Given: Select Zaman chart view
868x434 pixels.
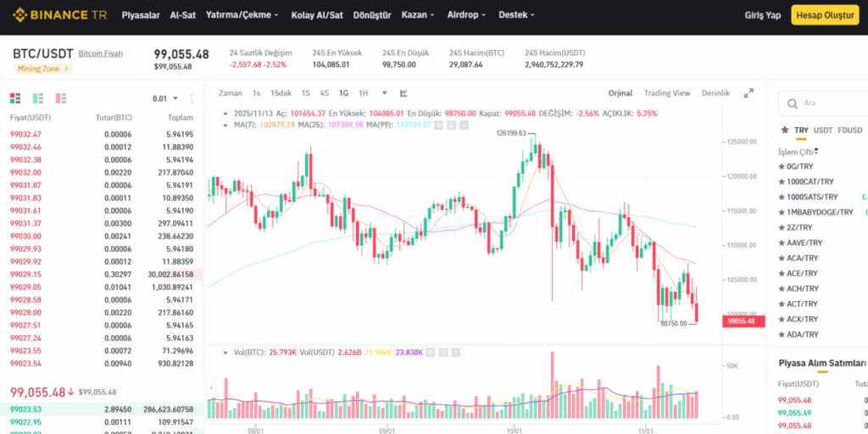Looking at the screenshot, I should [x=230, y=93].
